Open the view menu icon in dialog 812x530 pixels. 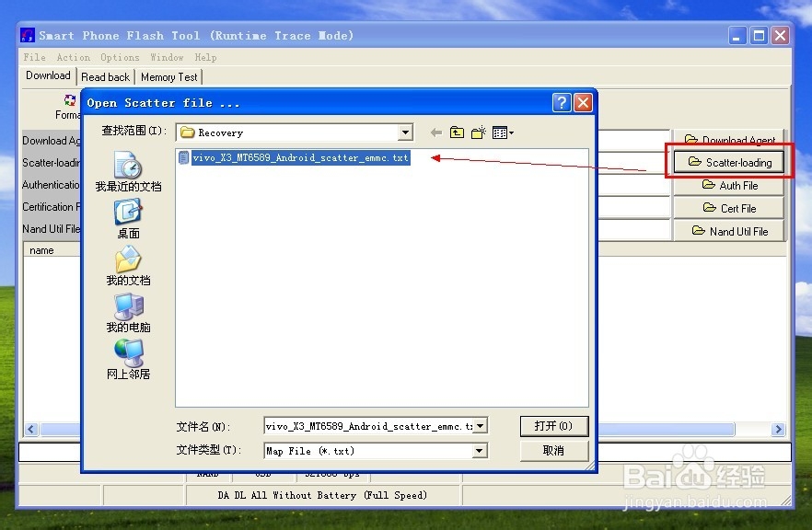(503, 133)
